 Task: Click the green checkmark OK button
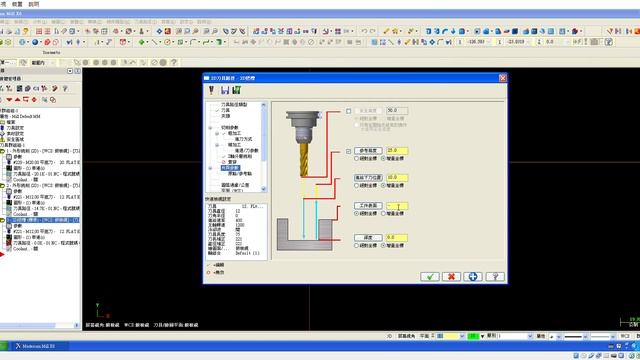click(430, 277)
